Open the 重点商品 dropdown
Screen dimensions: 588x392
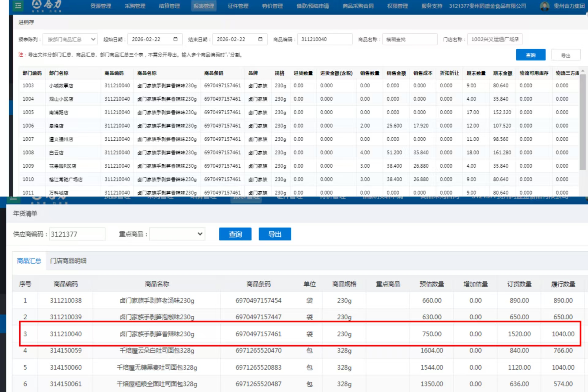[177, 234]
